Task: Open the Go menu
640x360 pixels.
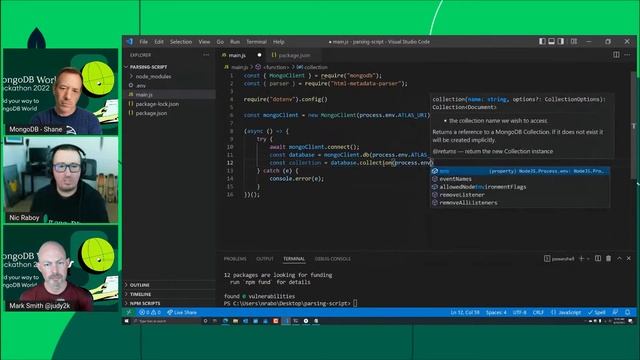Action: [x=220, y=42]
